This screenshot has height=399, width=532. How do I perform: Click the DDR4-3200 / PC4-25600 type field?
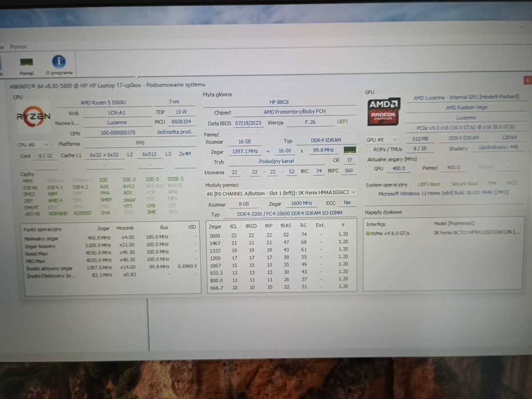click(x=290, y=213)
